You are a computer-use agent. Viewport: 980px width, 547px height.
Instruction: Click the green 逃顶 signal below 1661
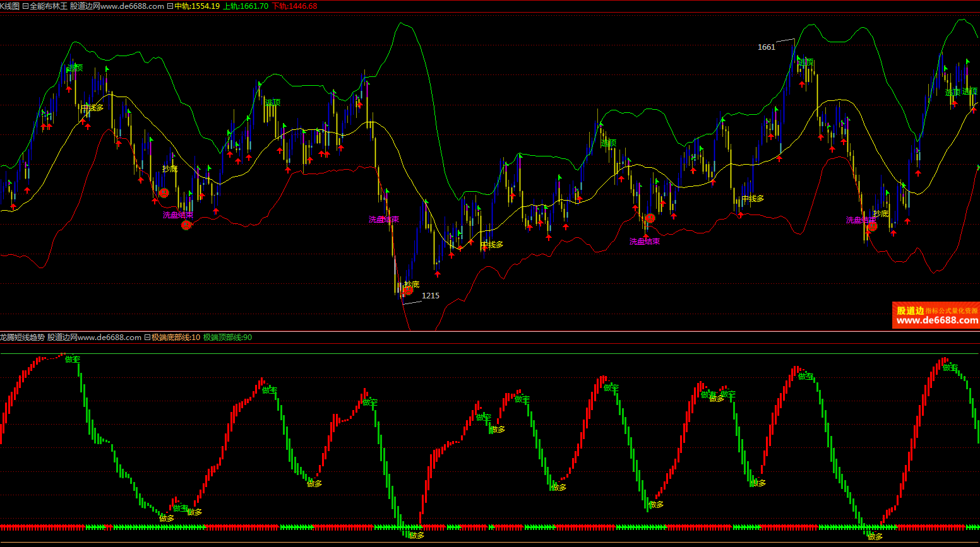pyautogui.click(x=805, y=62)
